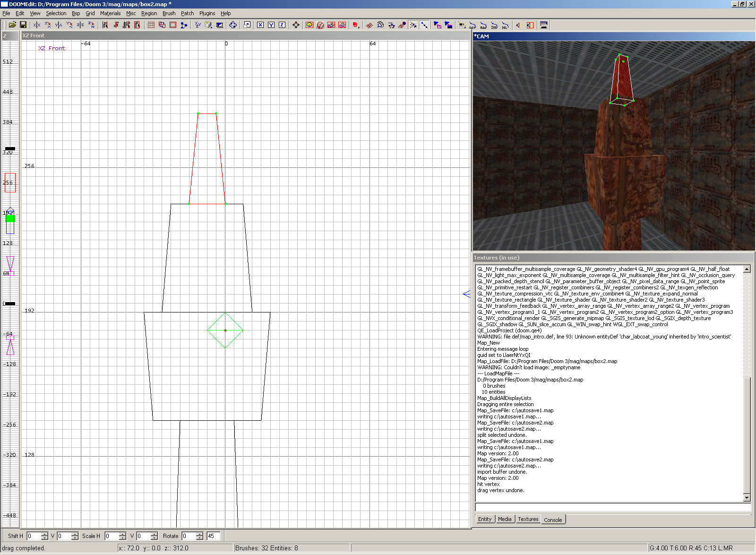Click the Add curve point icon
This screenshot has width=756, height=555.
point(483,25)
